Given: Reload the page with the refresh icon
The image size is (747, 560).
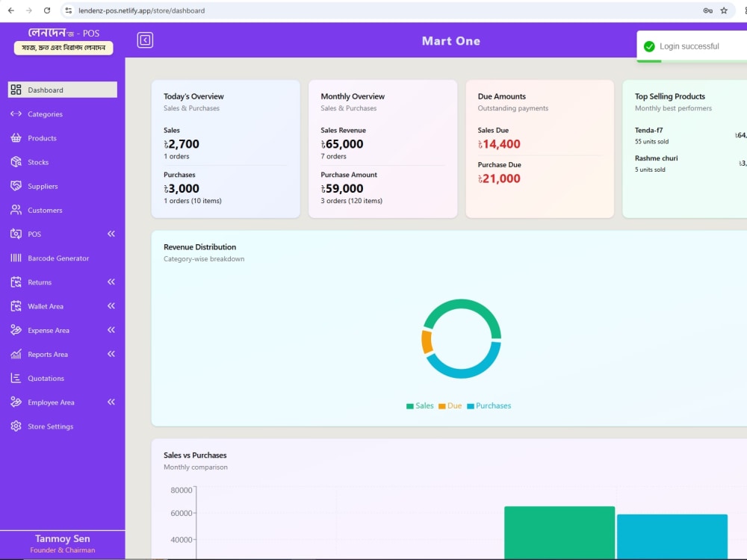Looking at the screenshot, I should click(x=46, y=10).
